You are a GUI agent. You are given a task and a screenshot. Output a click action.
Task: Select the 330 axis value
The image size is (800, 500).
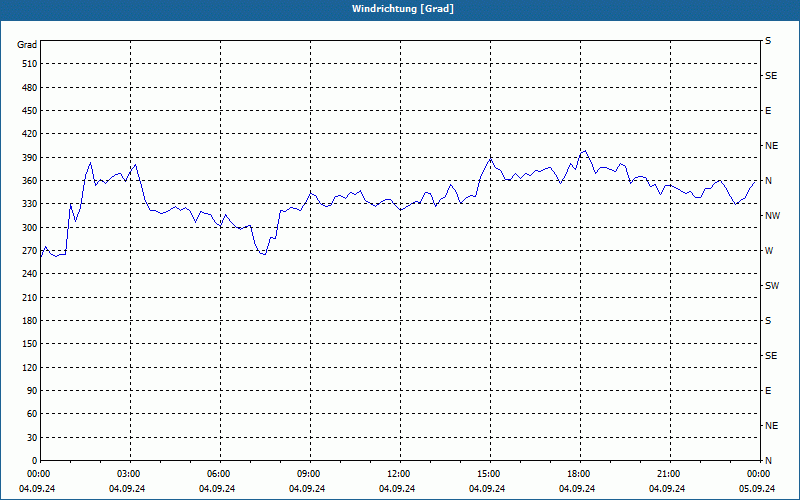pos(30,204)
